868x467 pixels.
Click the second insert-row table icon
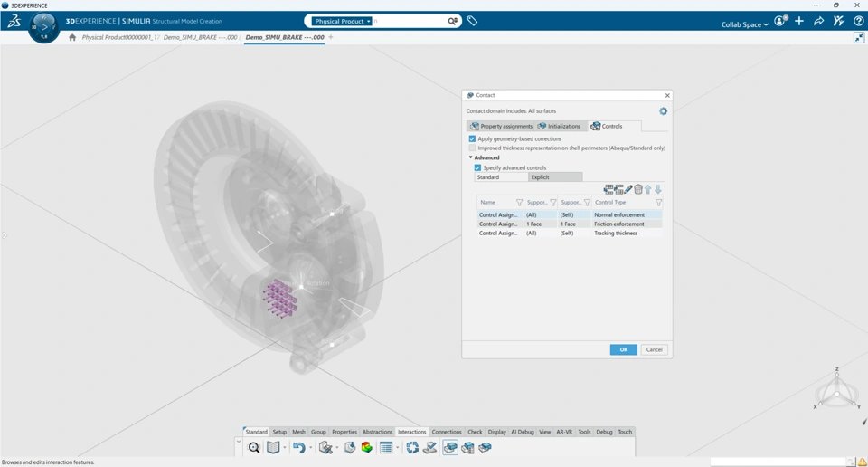point(618,189)
